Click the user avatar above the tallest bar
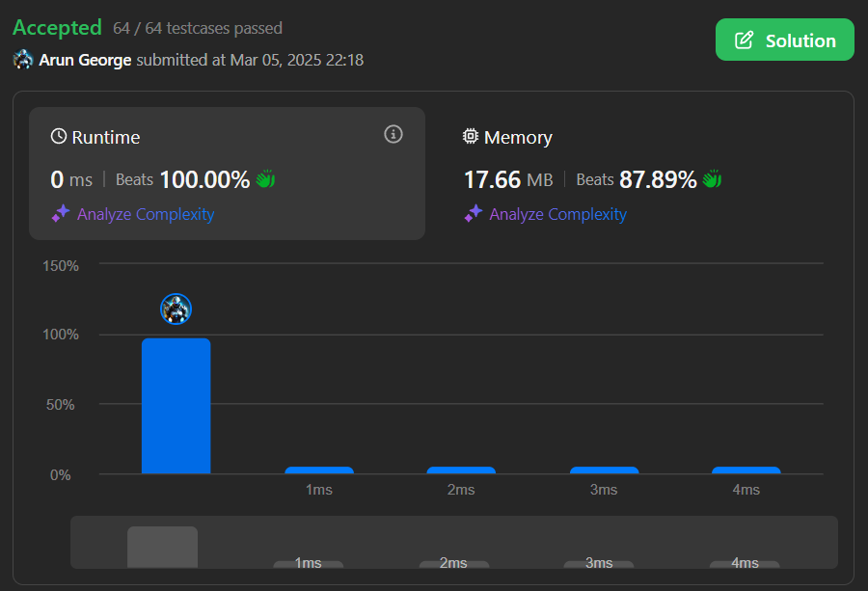This screenshot has width=868, height=591. tap(176, 309)
